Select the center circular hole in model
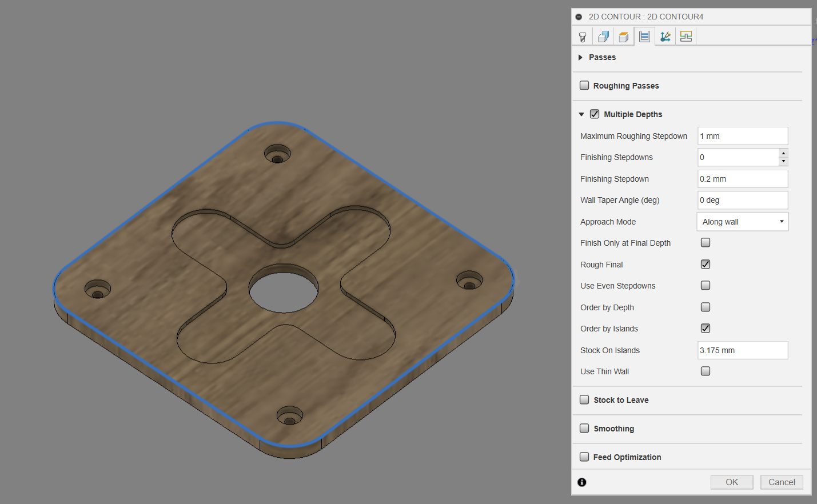The height and width of the screenshot is (504, 817). point(284,289)
